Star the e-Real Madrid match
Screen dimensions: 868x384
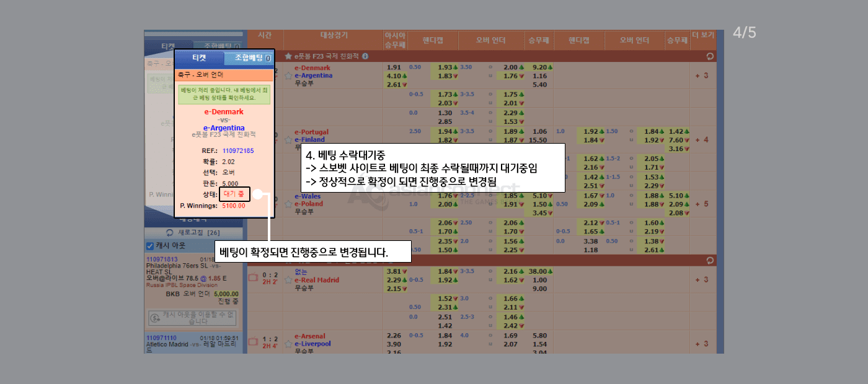[288, 280]
